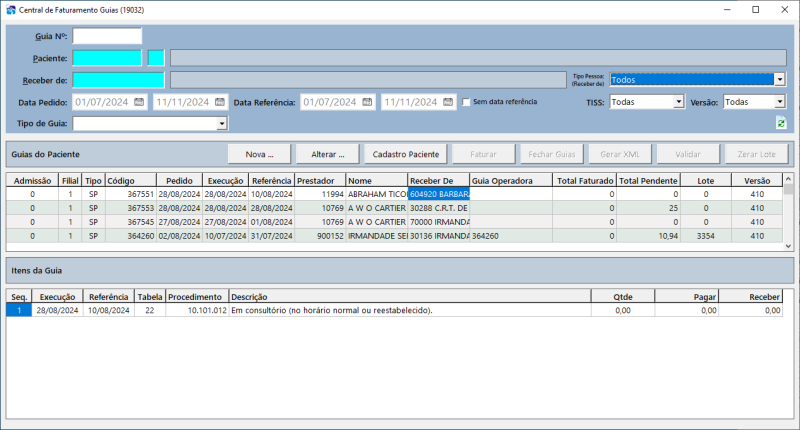This screenshot has height=430, width=800.
Task: Click Execução cell 10/07/2024
Action: (225, 236)
